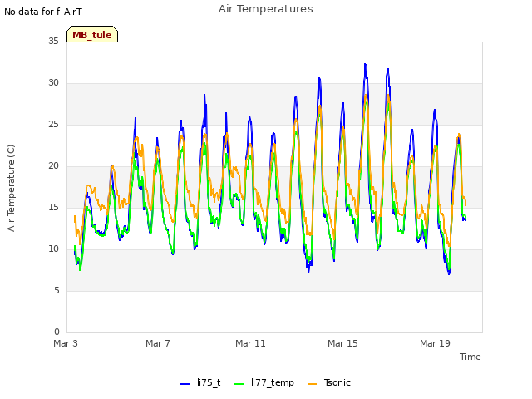The width and height of the screenshot is (532, 399).
Task: Click the green li77_temp legend line swatch
Action: point(239,384)
